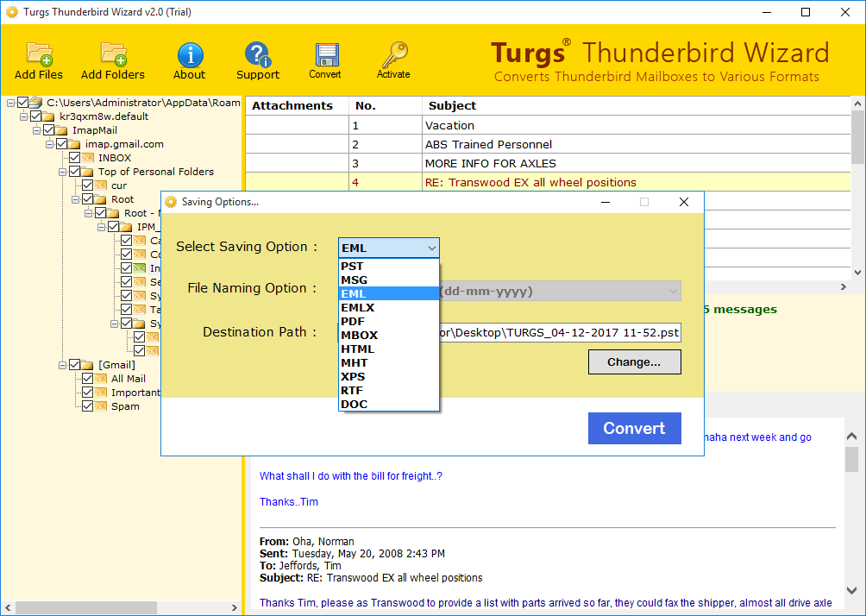Choose PDF from the saving option list
The width and height of the screenshot is (866, 616).
point(389,322)
